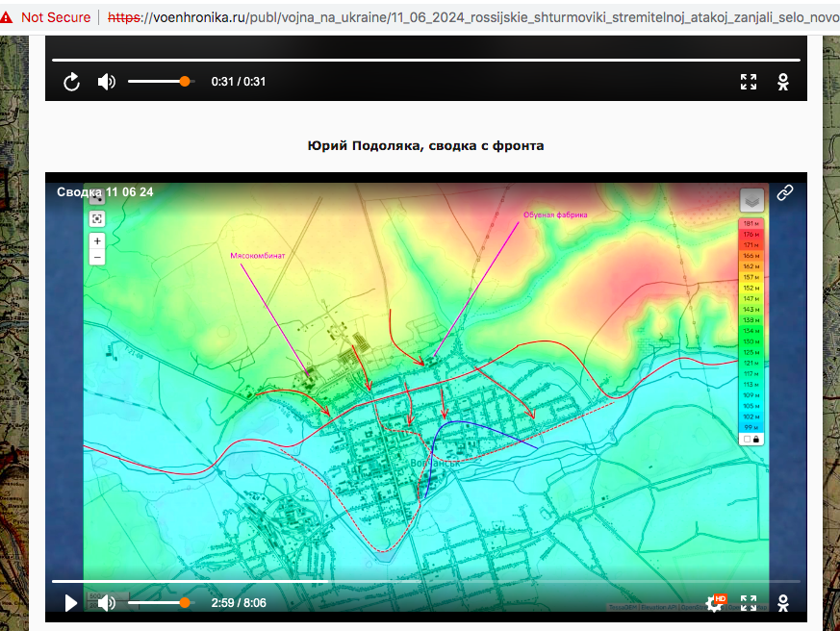Copy video link via chain icon
840x631 pixels.
(x=785, y=192)
